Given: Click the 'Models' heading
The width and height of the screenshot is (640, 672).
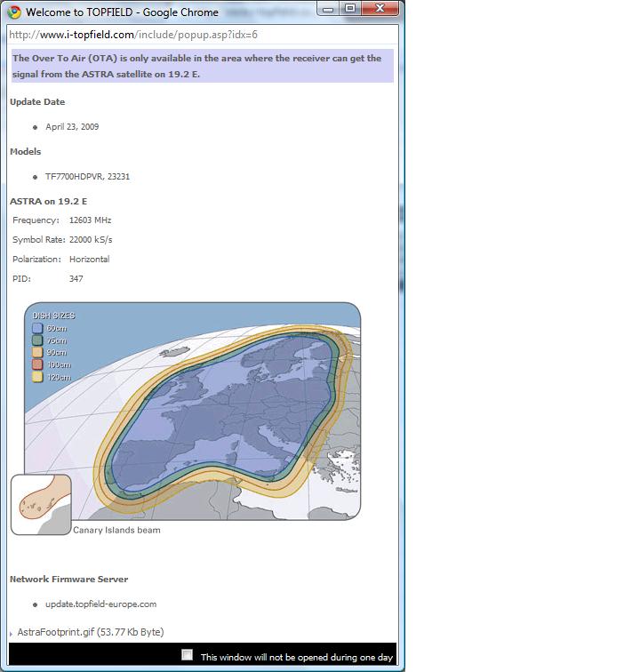Looking at the screenshot, I should click(x=25, y=152).
